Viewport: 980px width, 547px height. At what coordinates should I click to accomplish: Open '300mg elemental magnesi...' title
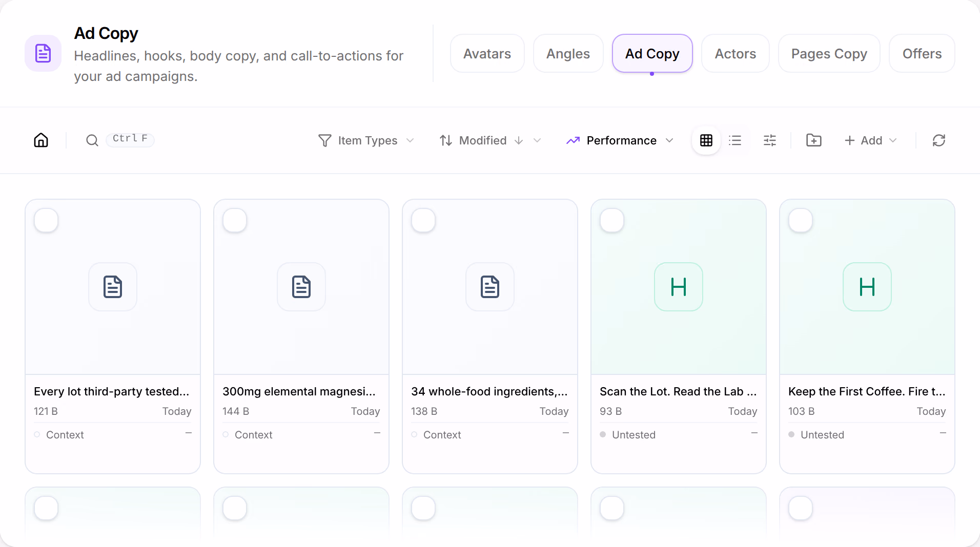point(299,391)
